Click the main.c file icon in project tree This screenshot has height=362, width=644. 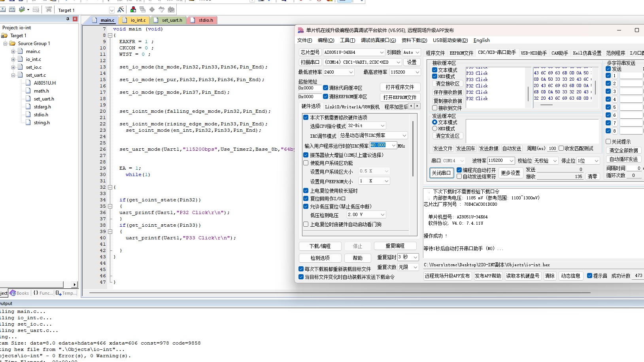pos(20,51)
